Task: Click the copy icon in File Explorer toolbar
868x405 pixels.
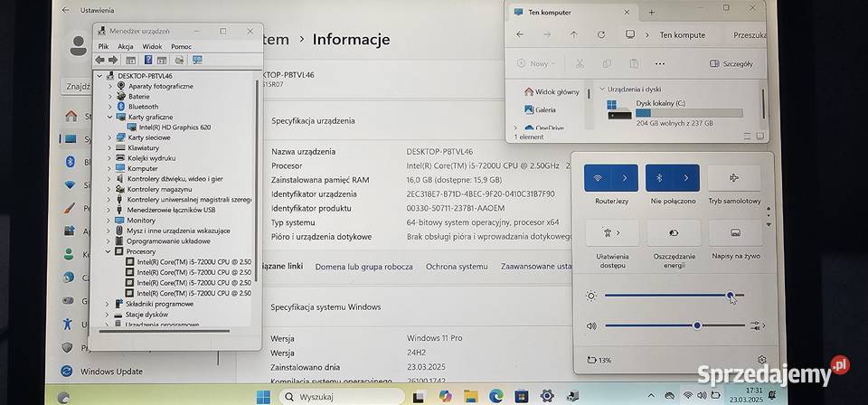Action: (607, 63)
